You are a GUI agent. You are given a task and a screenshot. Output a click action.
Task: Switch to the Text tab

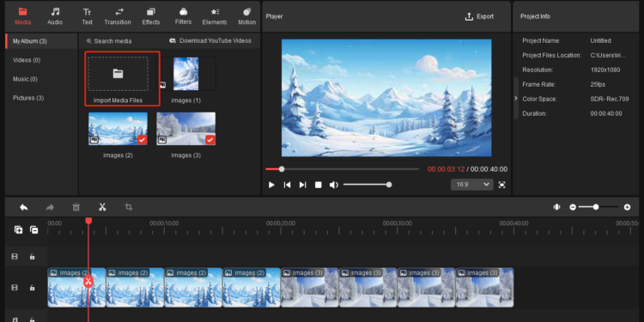pyautogui.click(x=87, y=16)
